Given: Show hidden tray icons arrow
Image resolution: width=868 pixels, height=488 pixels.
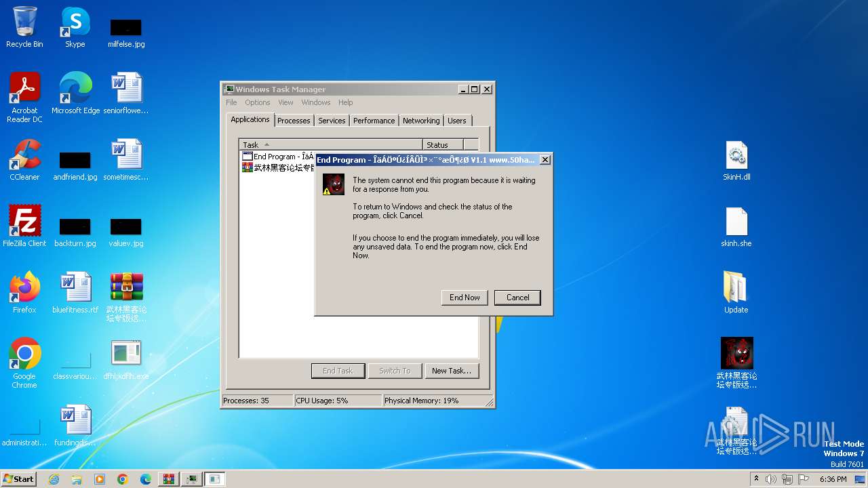Looking at the screenshot, I should pos(756,479).
